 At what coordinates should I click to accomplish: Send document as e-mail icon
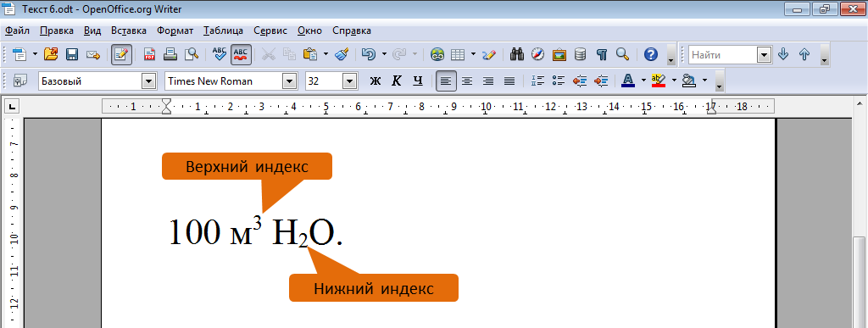(x=93, y=54)
